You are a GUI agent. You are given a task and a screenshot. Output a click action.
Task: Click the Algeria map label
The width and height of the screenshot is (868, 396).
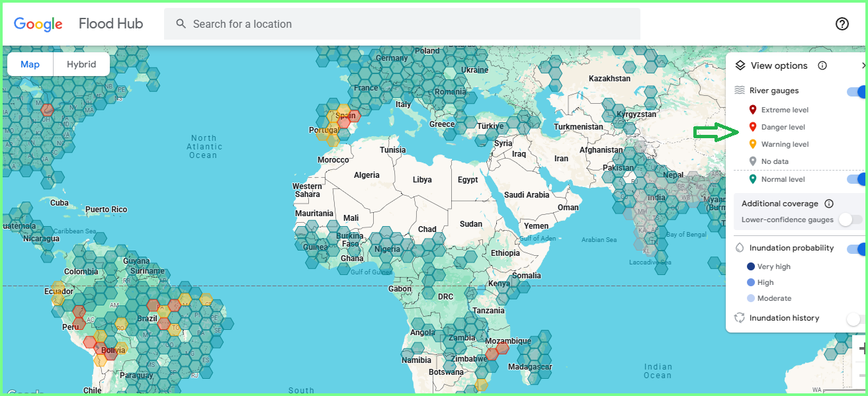367,175
